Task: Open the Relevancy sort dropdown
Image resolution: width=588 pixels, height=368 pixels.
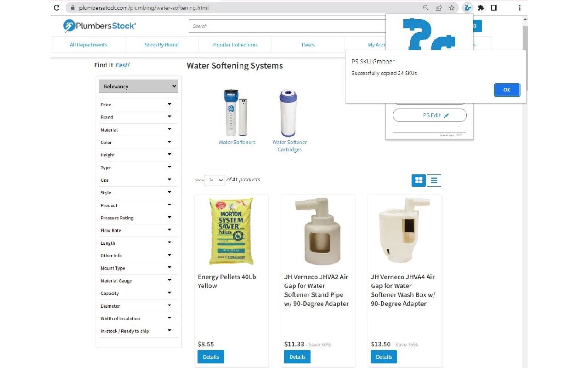Action: click(x=138, y=86)
